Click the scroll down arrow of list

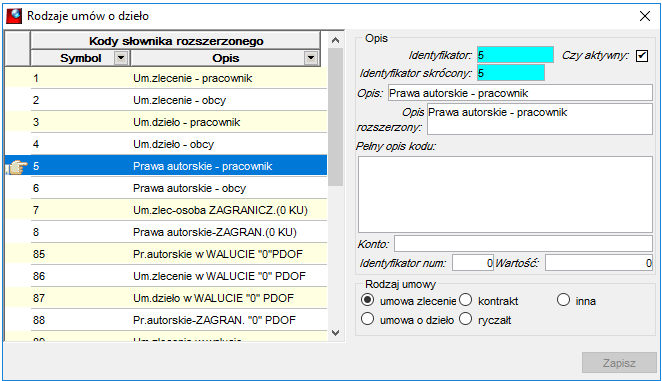pos(336,333)
